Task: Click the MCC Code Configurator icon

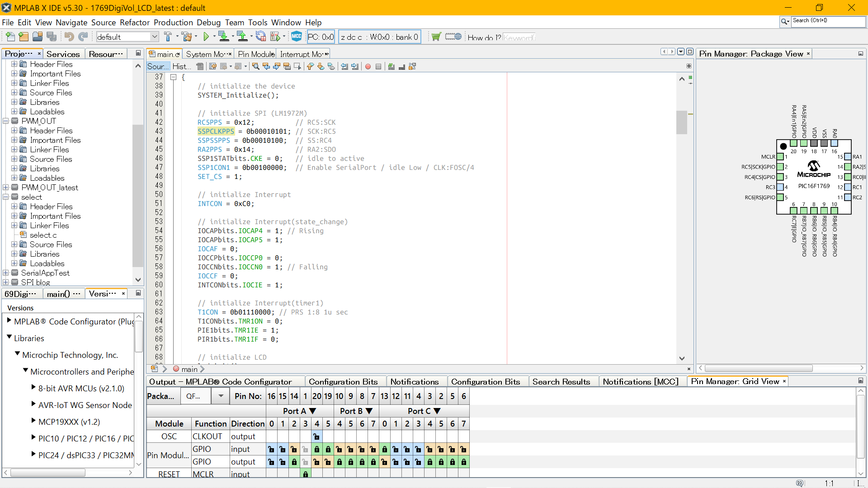Action: click(297, 37)
